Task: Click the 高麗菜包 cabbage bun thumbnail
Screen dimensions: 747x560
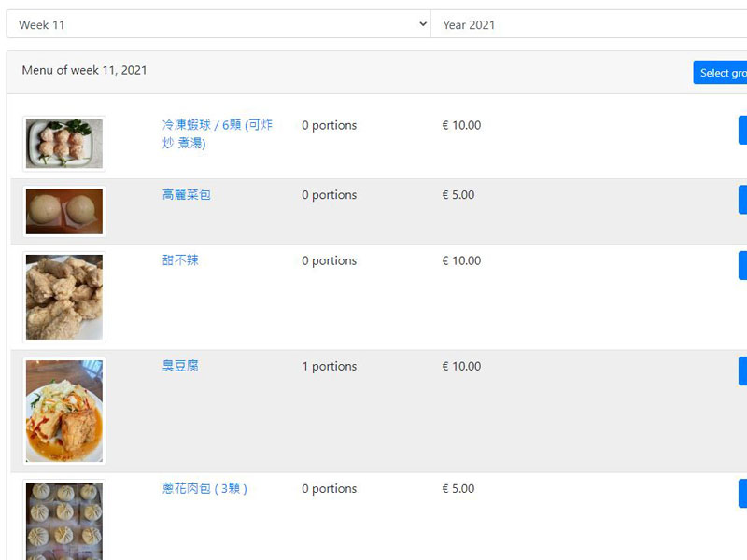Action: pyautogui.click(x=63, y=211)
